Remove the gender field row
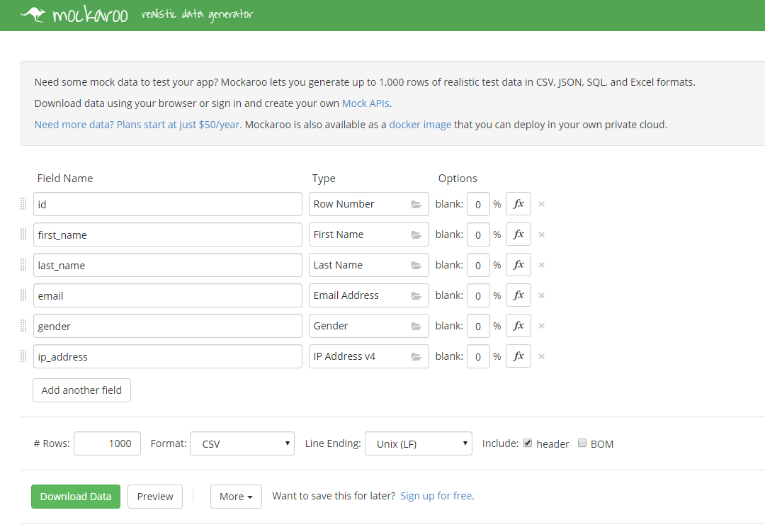The image size is (765, 532). point(542,326)
